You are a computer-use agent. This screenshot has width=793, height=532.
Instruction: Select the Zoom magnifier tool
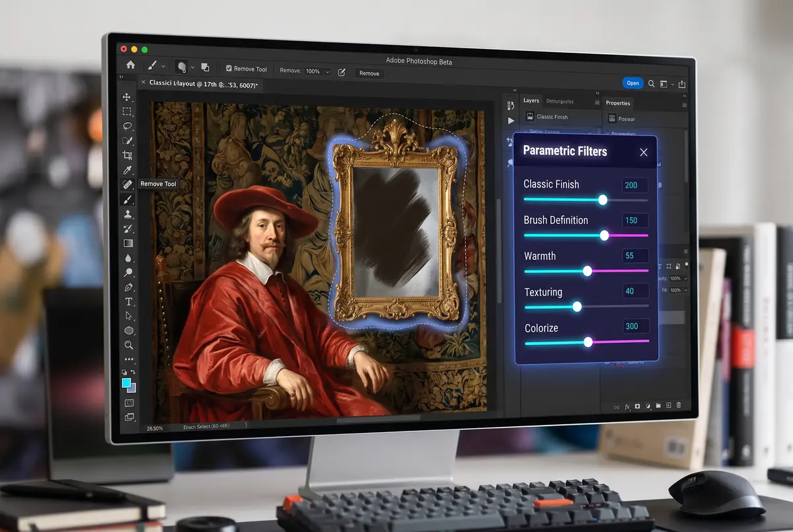[x=129, y=345]
